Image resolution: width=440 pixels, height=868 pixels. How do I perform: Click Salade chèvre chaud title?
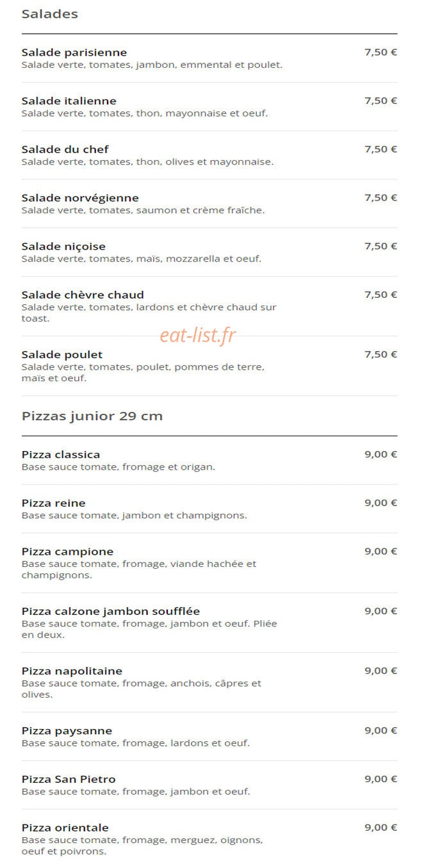83,295
